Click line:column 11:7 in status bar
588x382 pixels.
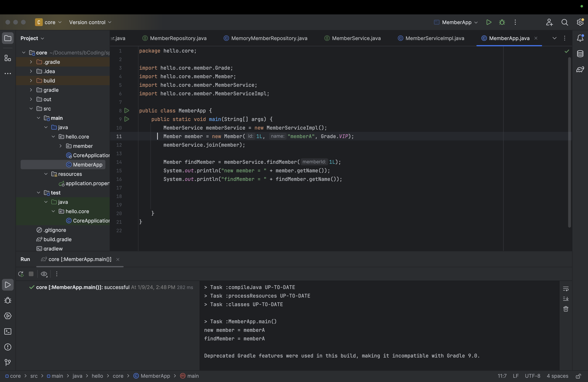tap(502, 376)
